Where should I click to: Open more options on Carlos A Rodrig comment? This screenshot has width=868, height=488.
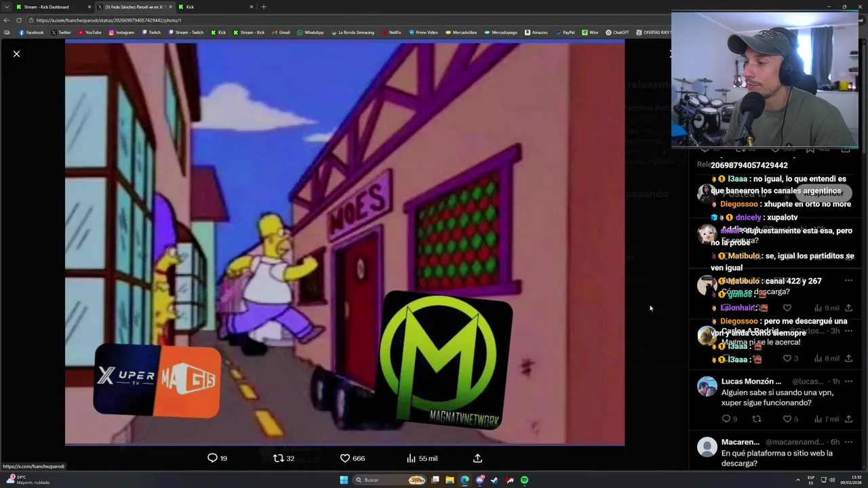[848, 331]
